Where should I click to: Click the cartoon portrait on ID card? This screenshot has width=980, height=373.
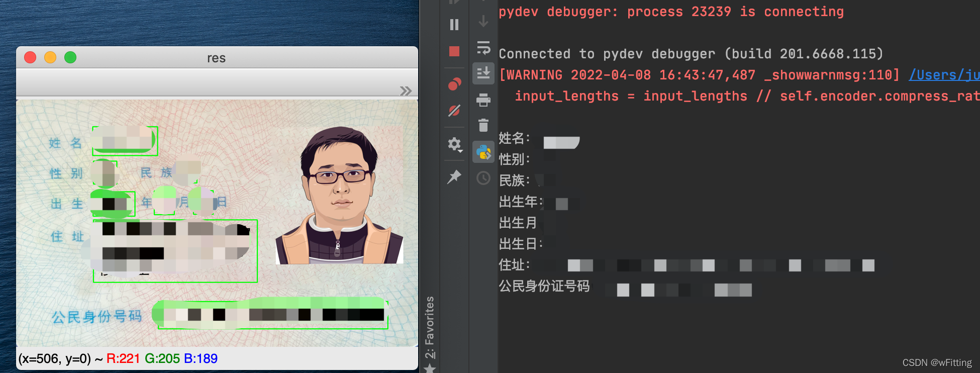pos(340,195)
